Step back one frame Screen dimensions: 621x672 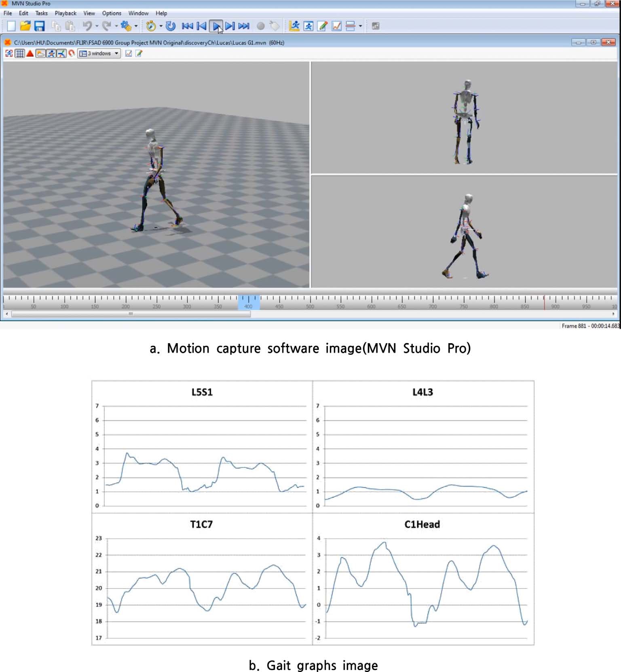[201, 26]
